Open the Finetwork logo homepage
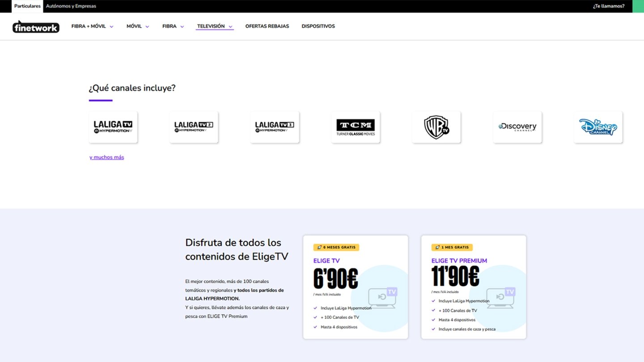Screen dimensions: 644x362 36,27
